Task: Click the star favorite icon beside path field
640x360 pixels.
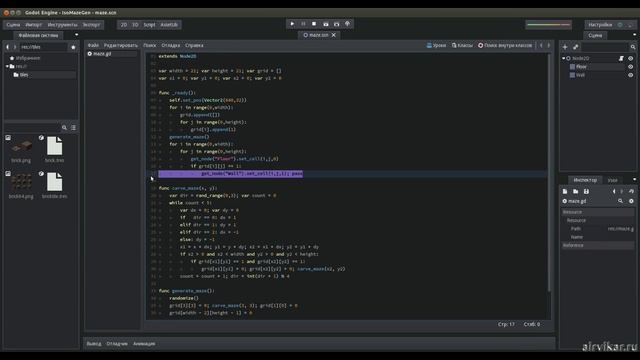Action: tap(73, 47)
